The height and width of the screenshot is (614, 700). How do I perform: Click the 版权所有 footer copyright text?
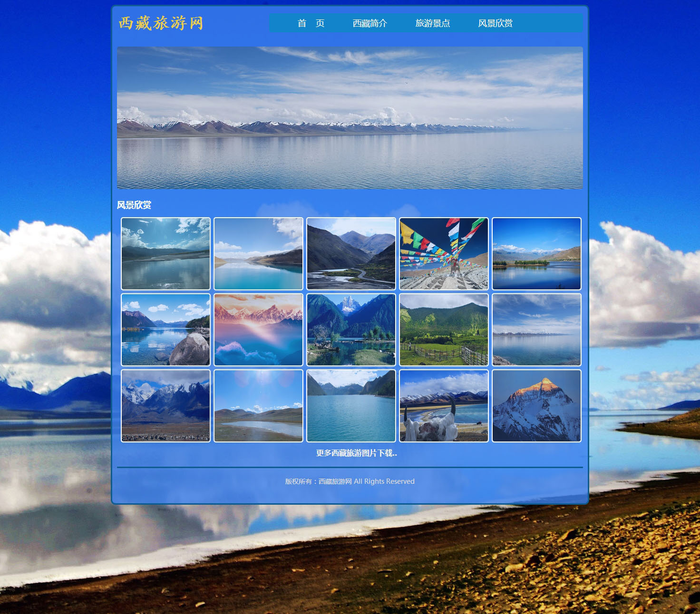350,481
